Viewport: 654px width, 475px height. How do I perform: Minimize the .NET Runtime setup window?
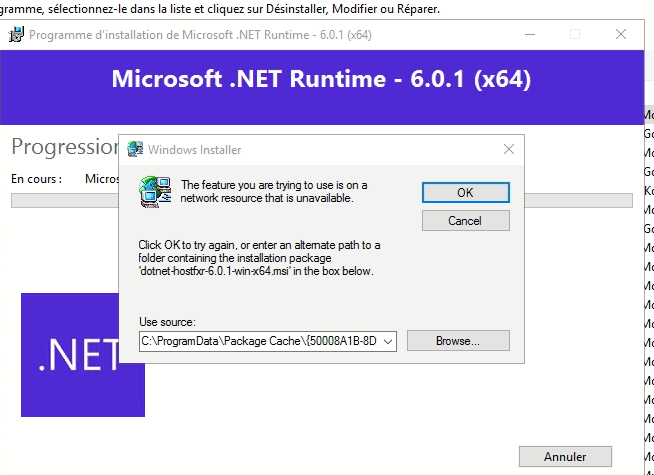[x=530, y=34]
